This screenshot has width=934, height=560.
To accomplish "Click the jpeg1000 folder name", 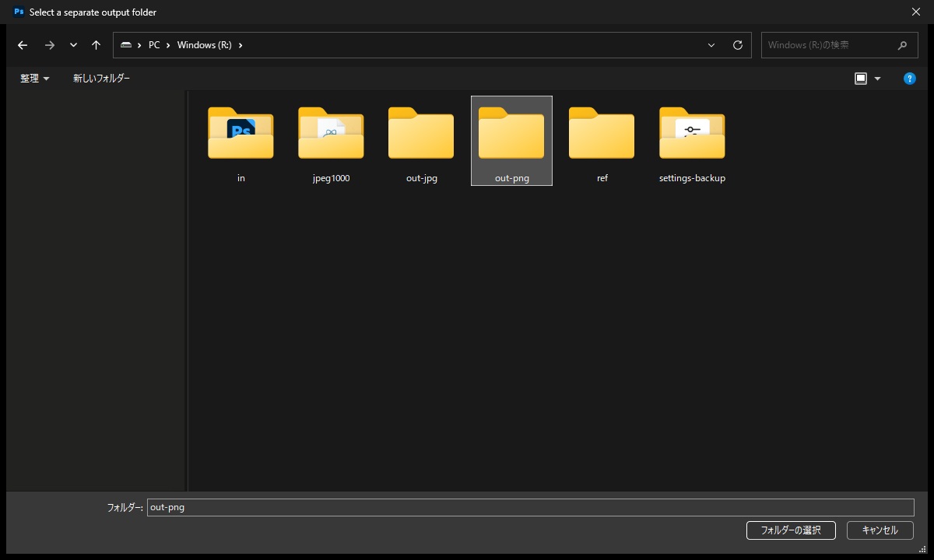I will coord(331,178).
